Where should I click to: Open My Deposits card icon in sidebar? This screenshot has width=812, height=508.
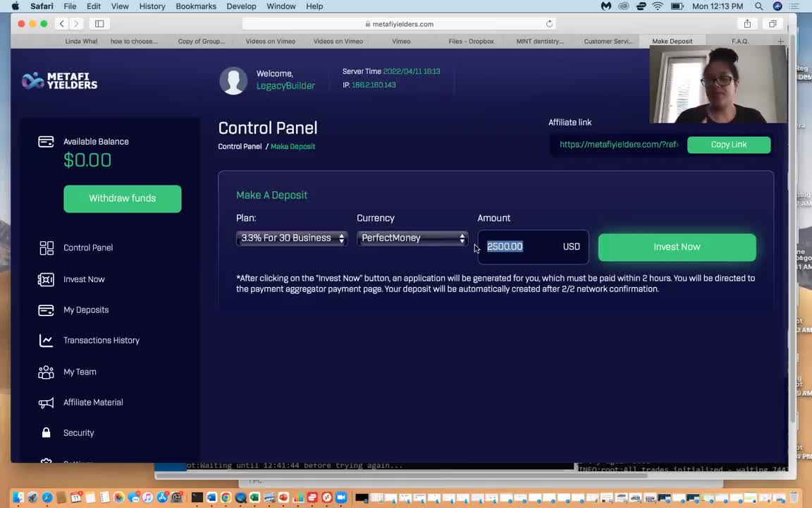pos(46,310)
